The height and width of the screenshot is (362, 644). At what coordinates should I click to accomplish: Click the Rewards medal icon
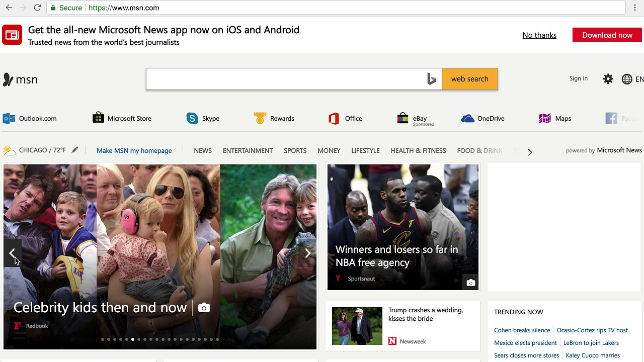pos(260,118)
